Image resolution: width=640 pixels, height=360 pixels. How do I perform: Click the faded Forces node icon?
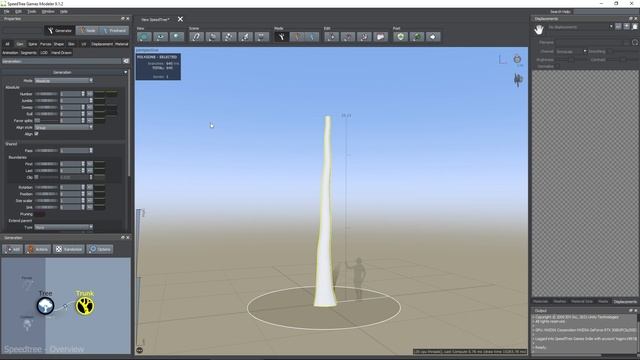[27, 286]
